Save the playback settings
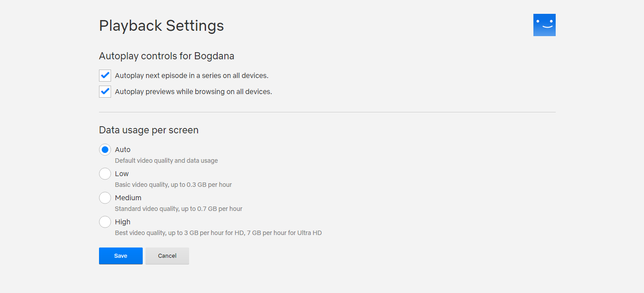Image resolution: width=644 pixels, height=293 pixels. tap(120, 256)
